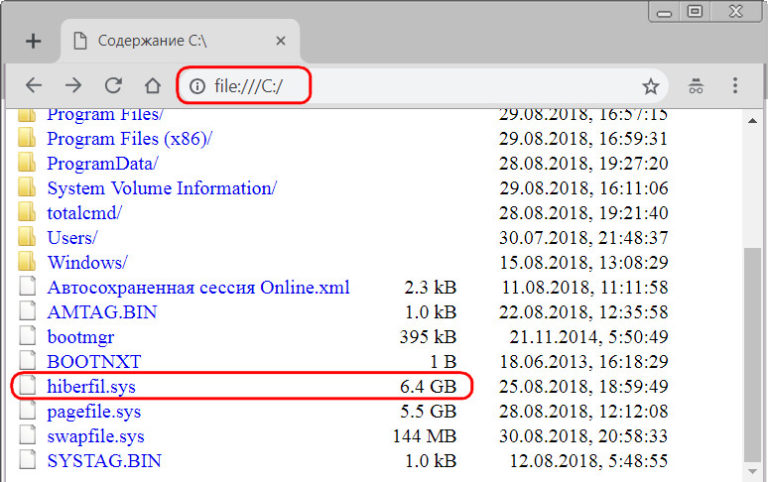Select the date 21.11.2014, 5:50:49

point(589,337)
